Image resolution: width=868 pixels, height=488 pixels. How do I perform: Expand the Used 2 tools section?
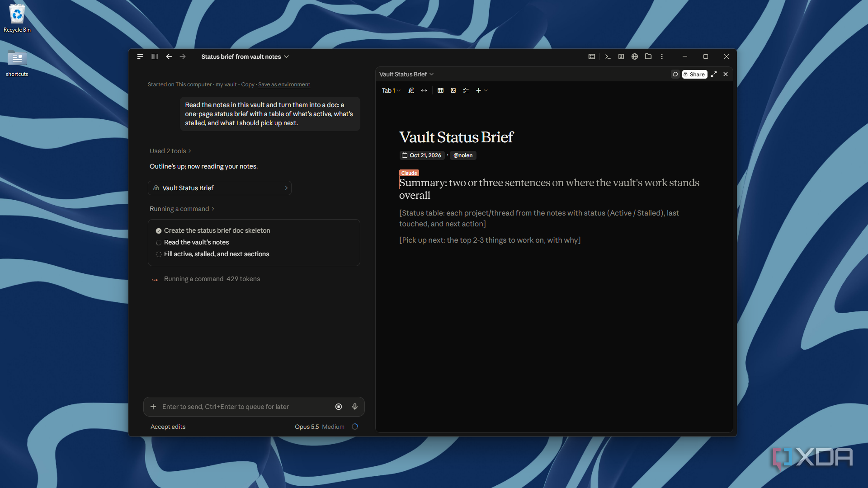(x=170, y=151)
